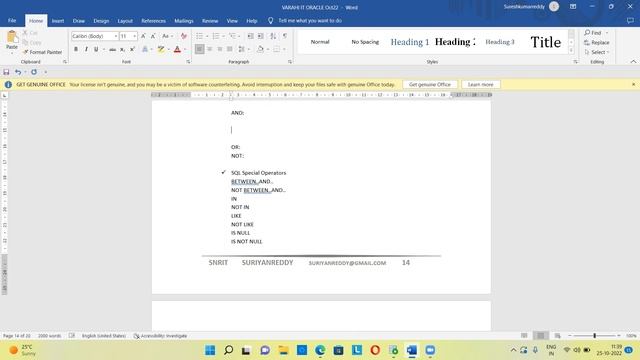Open Windows Start button on taskbar
The image size is (640, 360).
pos(210,350)
